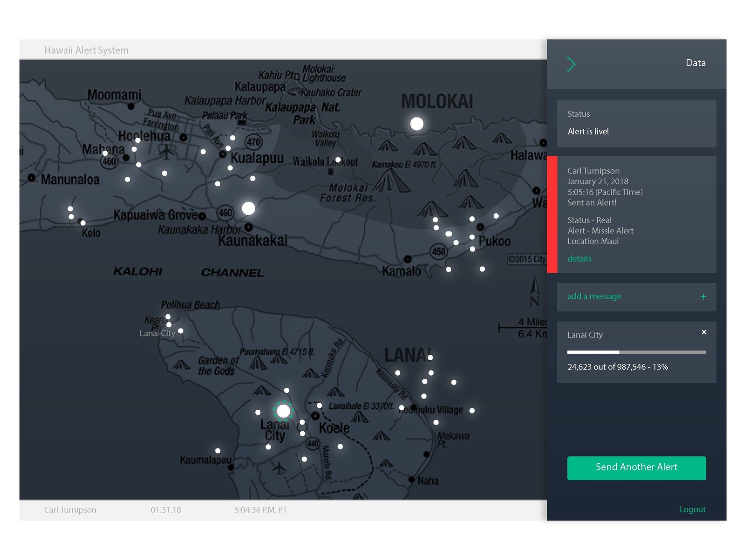Click the 'Alert is live!' status text

(x=588, y=132)
